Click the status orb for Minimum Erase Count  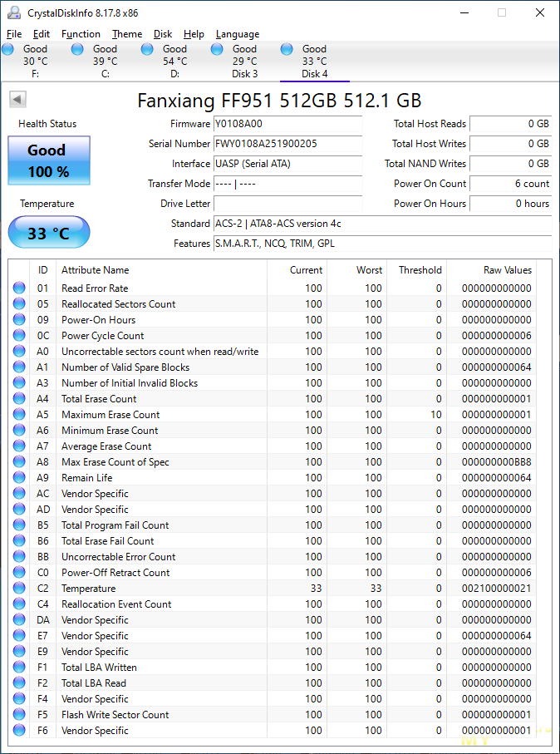pyautogui.click(x=19, y=431)
